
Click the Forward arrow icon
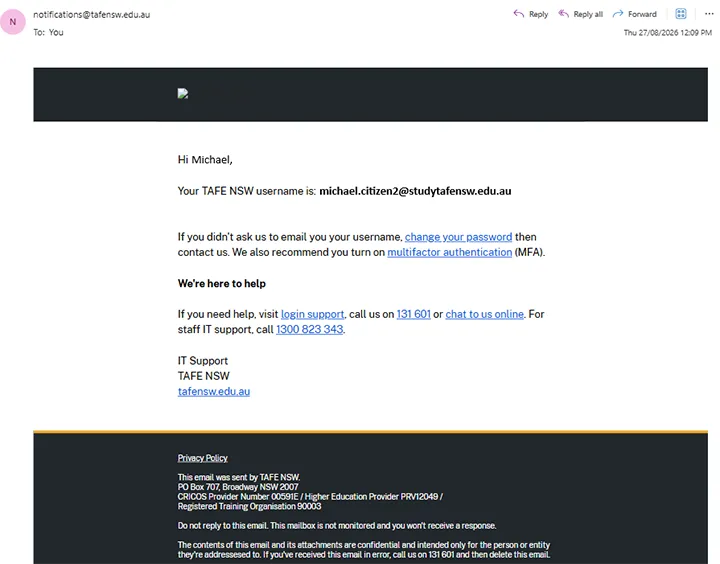pos(618,14)
